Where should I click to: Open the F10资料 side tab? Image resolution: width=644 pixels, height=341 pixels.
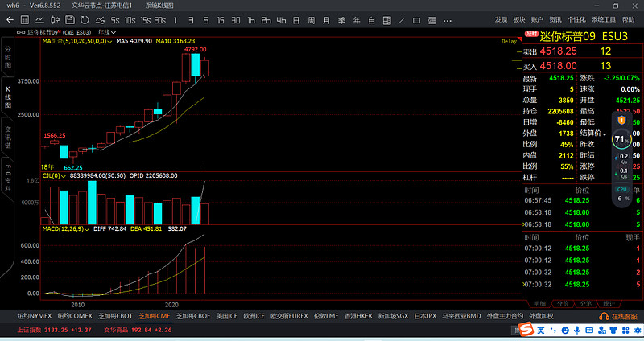(8, 177)
